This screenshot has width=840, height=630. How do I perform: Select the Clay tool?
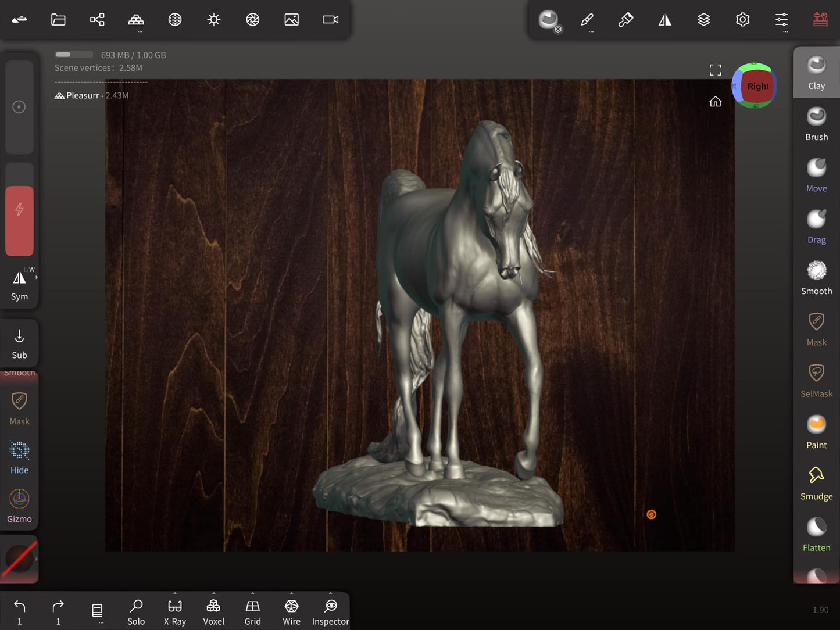(816, 73)
